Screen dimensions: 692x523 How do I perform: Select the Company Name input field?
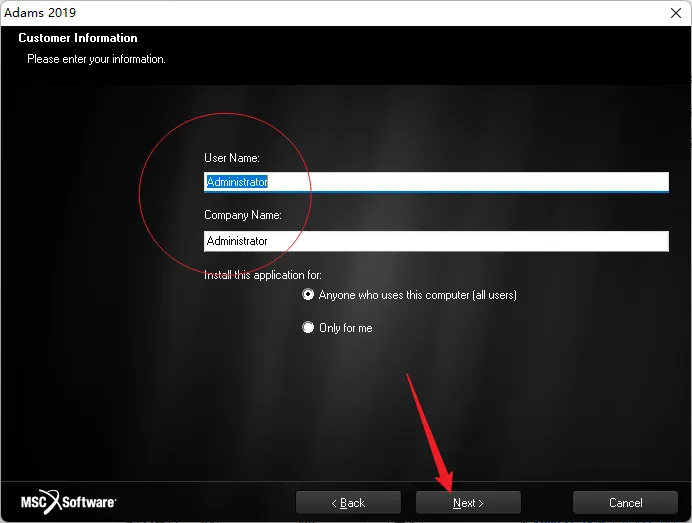click(436, 241)
